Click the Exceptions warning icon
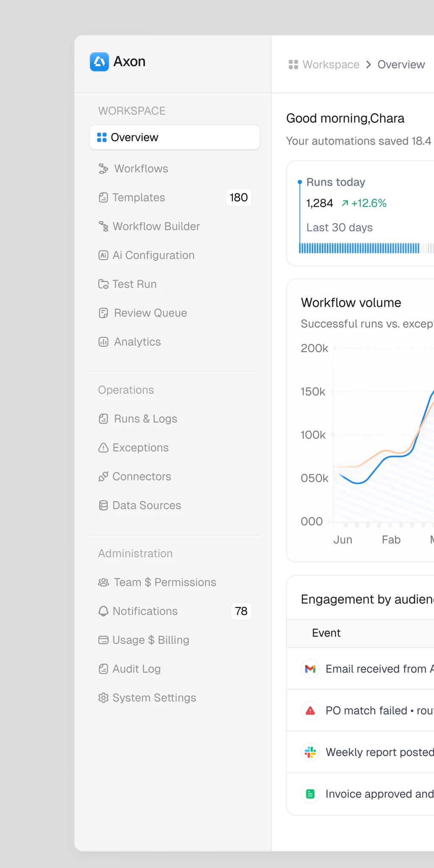434x868 pixels. 103,448
